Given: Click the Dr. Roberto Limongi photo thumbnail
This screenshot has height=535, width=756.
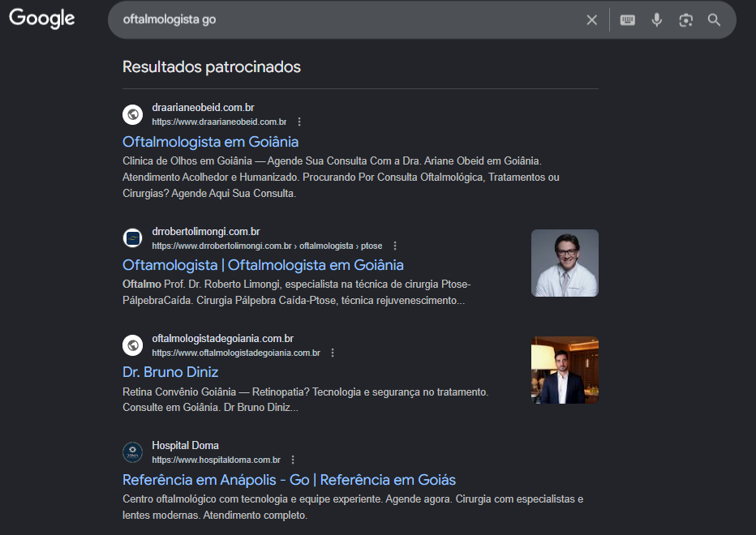Looking at the screenshot, I should pyautogui.click(x=565, y=263).
